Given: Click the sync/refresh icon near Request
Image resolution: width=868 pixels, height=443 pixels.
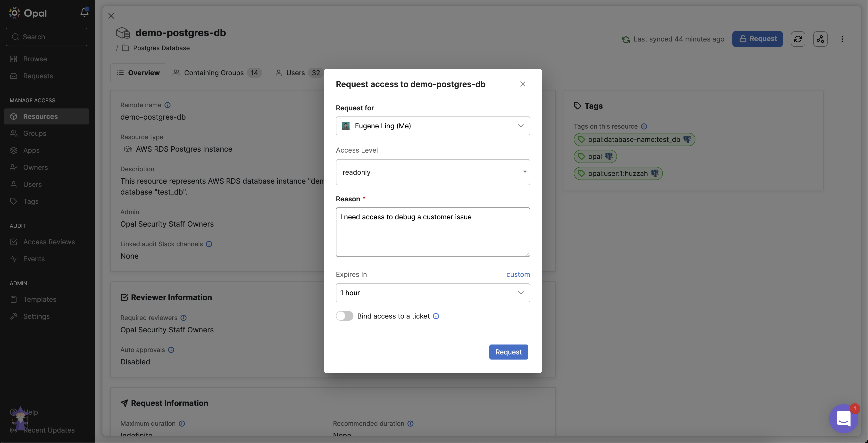Looking at the screenshot, I should pos(798,39).
